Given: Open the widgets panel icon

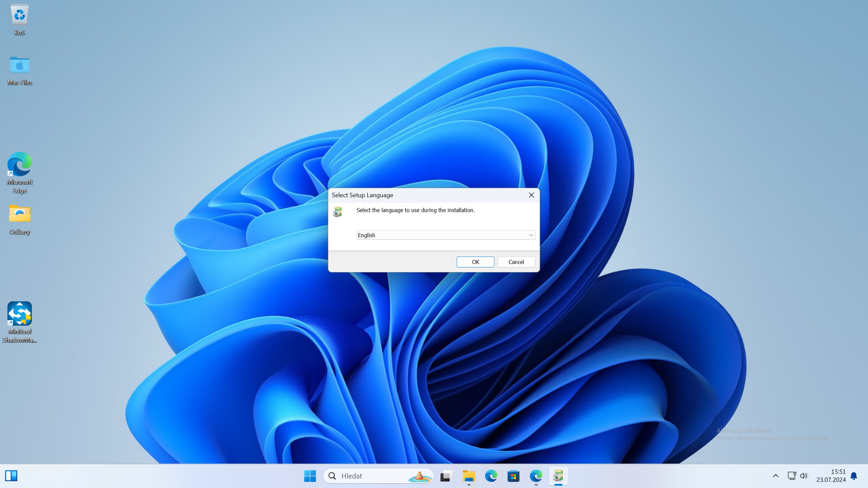Looking at the screenshot, I should tap(11, 476).
